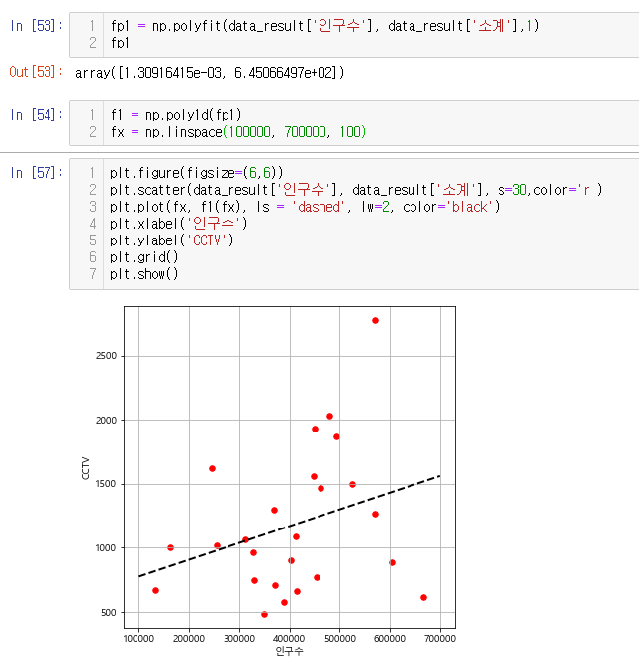The image size is (639, 672).
Task: Click the plt.figure line in cell 57
Action: pyautogui.click(x=197, y=173)
